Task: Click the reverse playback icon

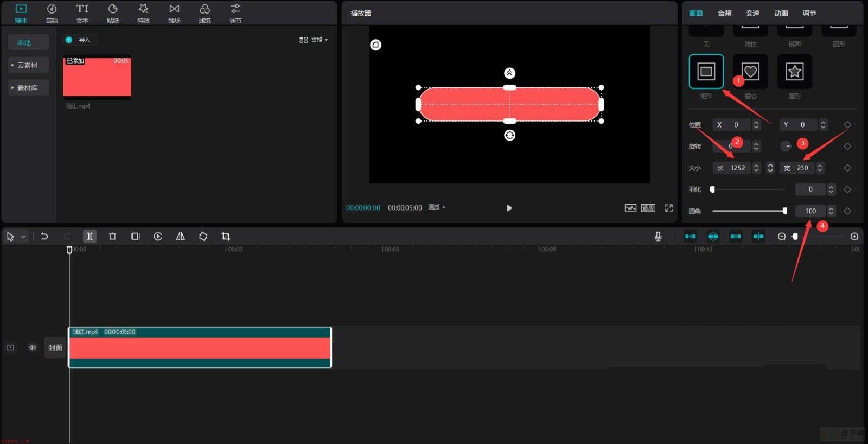Action: point(158,236)
